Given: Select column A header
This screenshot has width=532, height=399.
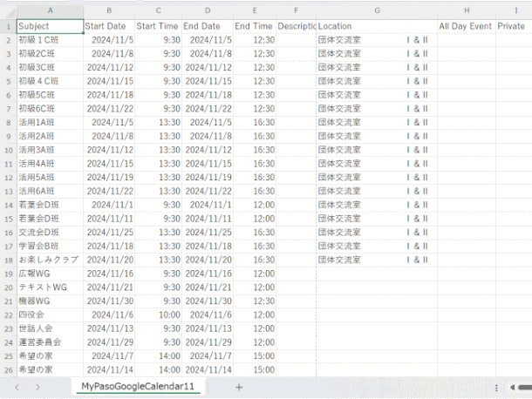Looking at the screenshot, I should click(50, 11).
